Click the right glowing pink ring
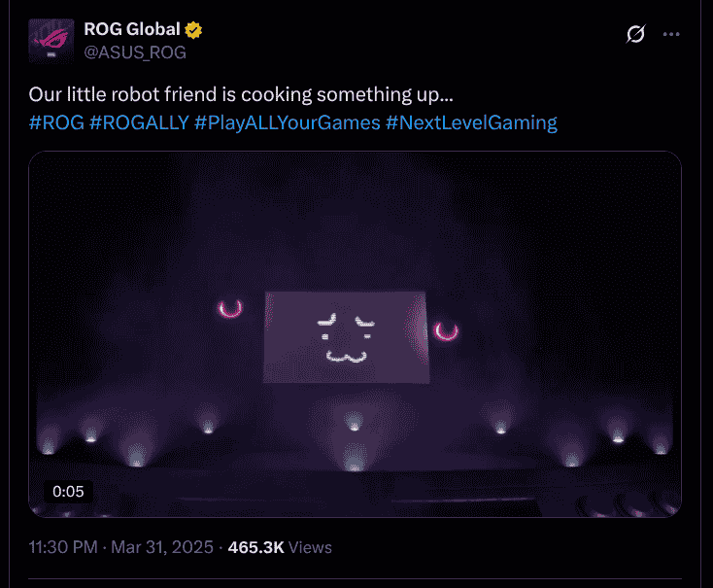 tap(446, 331)
